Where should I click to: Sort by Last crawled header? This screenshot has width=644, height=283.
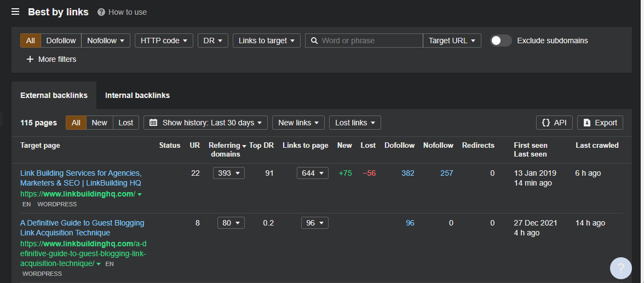[597, 146]
